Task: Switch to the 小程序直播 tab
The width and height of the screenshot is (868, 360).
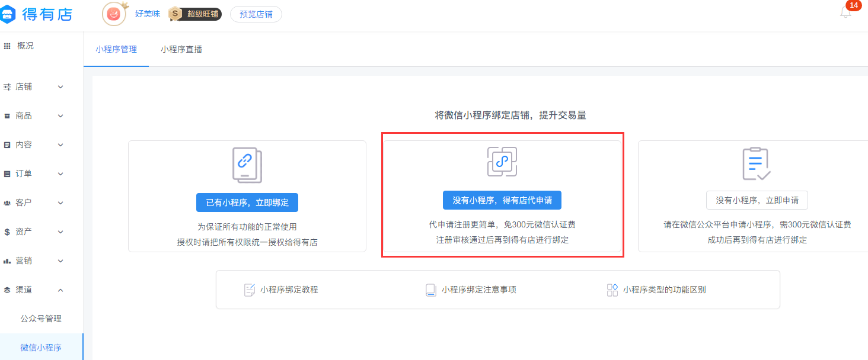Action: pos(181,49)
